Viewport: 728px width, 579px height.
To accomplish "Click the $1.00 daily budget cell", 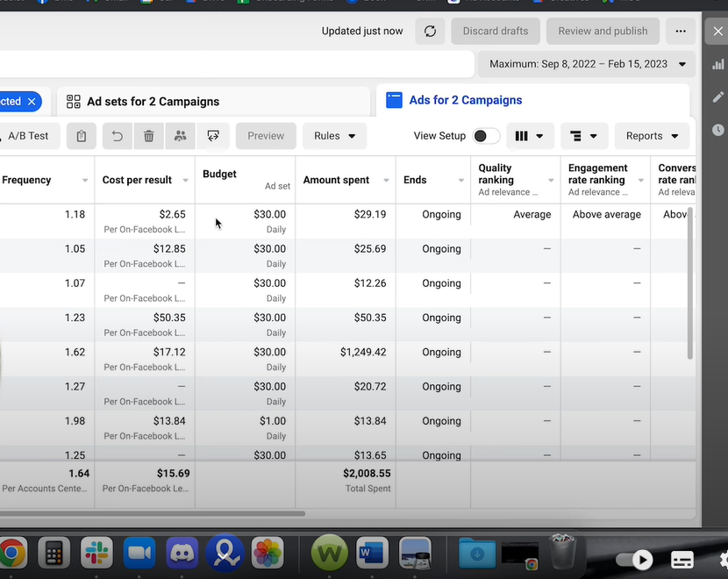I will tap(273, 421).
